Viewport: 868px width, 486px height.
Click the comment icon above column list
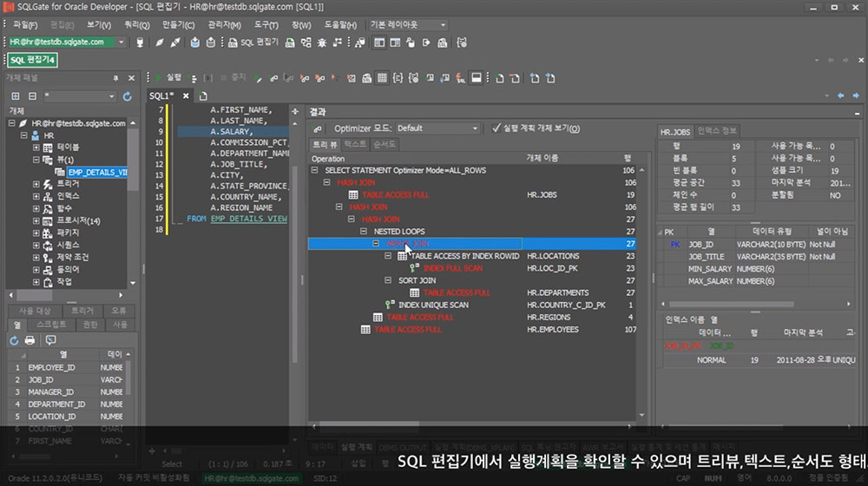pos(50,340)
